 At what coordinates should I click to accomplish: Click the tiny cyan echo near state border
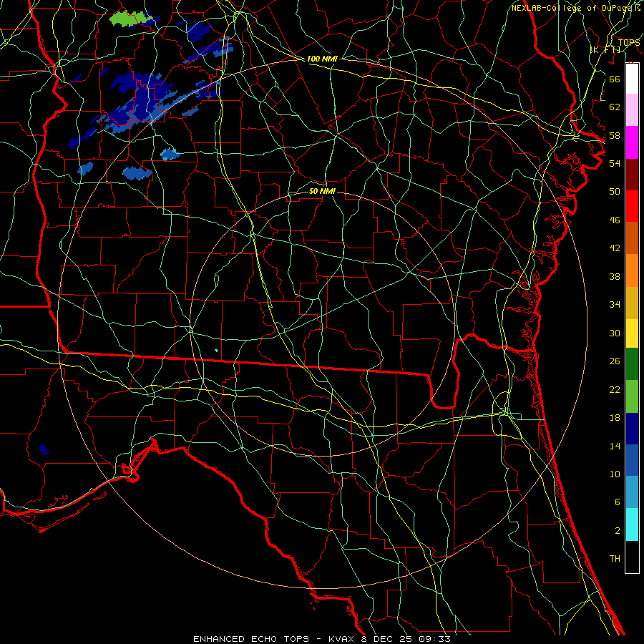216,351
